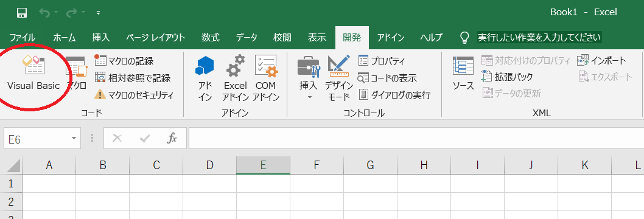Open マクロのセキュリティ settings
644x219 pixels.
tap(134, 95)
